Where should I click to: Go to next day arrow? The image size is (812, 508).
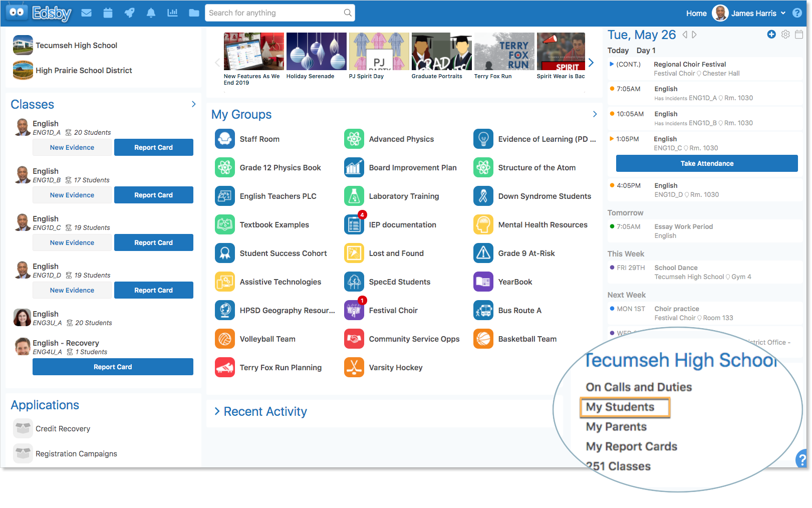(694, 35)
